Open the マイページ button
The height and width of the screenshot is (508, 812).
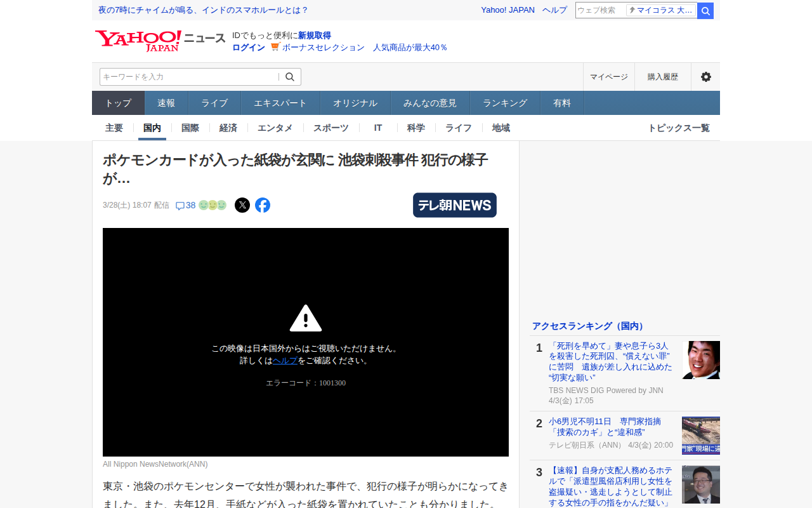coord(609,77)
